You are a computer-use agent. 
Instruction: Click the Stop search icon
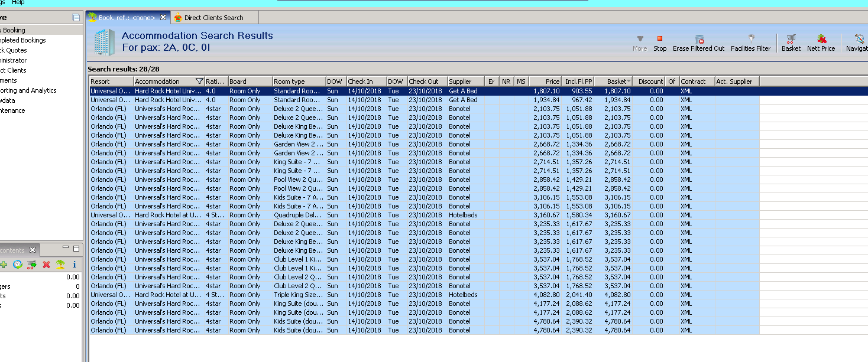coord(660,39)
